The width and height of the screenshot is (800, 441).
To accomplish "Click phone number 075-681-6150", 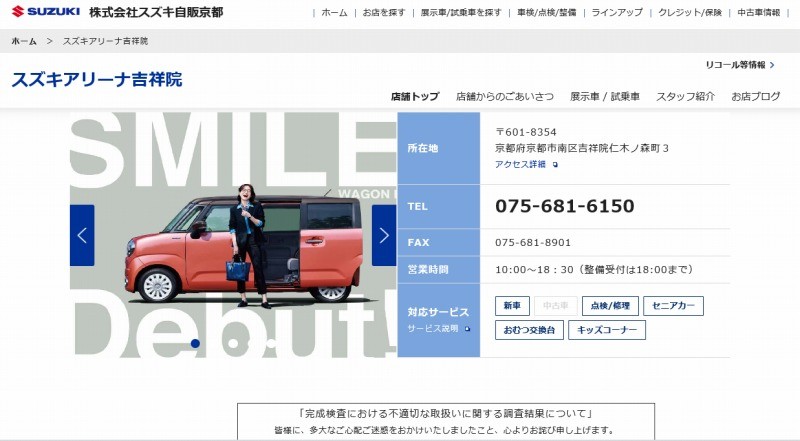I will coord(565,206).
